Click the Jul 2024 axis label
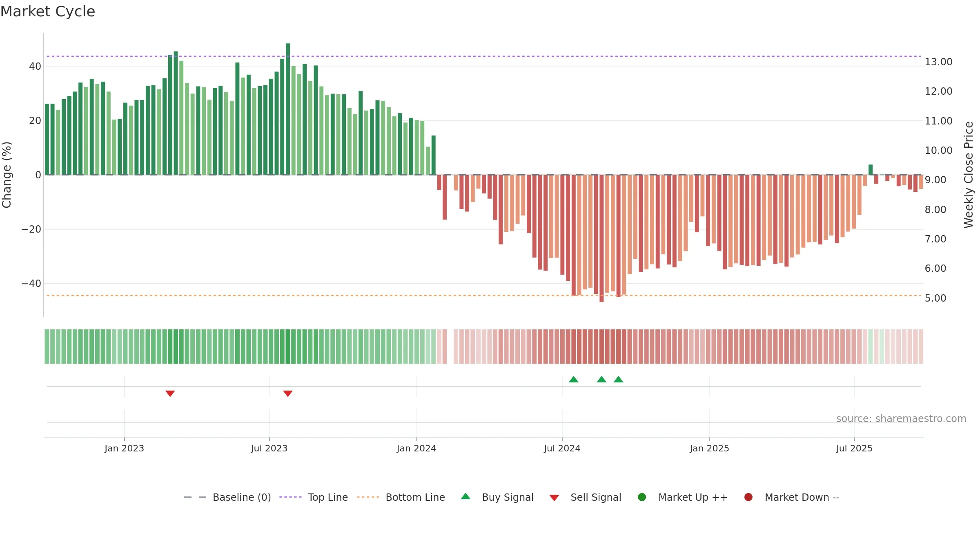The image size is (980, 551). pyautogui.click(x=562, y=448)
